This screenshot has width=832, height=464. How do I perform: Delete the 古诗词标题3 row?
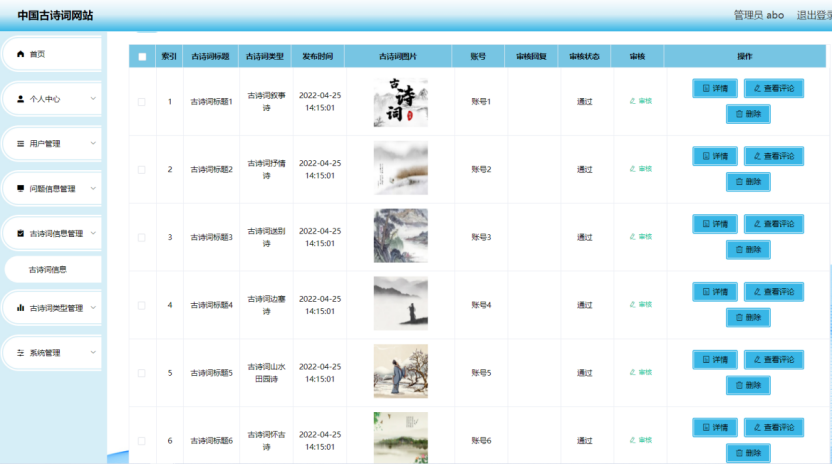tap(748, 250)
